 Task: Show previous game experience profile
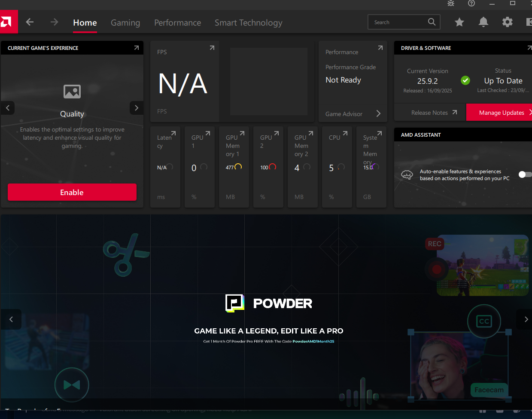point(8,108)
